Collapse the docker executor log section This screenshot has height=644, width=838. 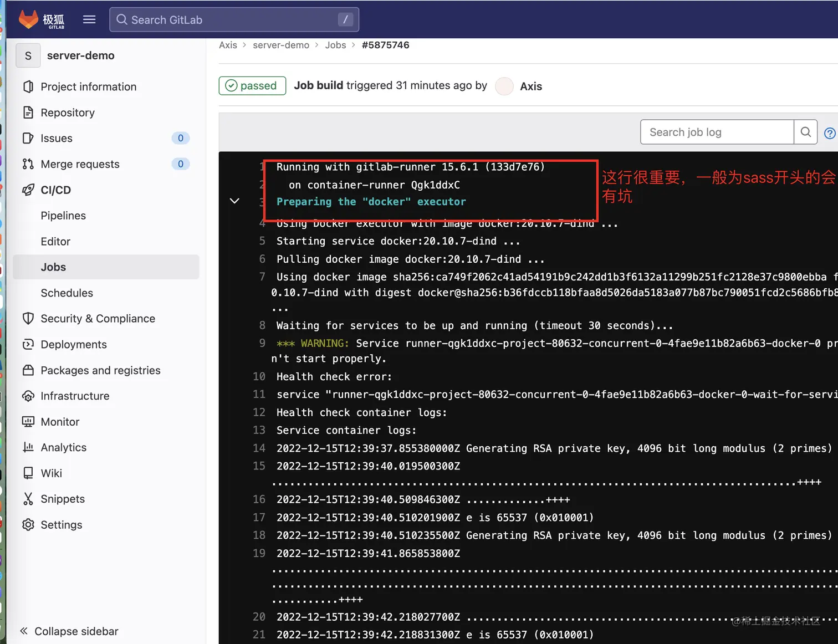click(x=234, y=201)
